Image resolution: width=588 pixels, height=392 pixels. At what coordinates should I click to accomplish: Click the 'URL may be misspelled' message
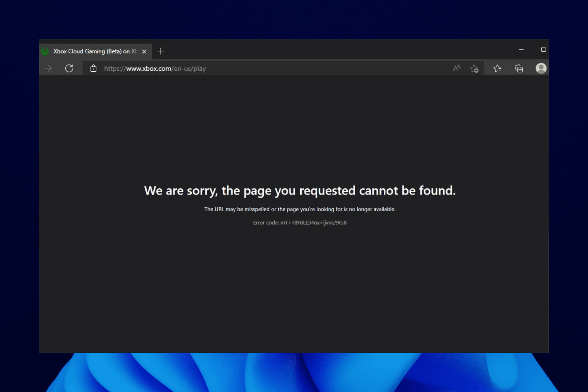(300, 209)
